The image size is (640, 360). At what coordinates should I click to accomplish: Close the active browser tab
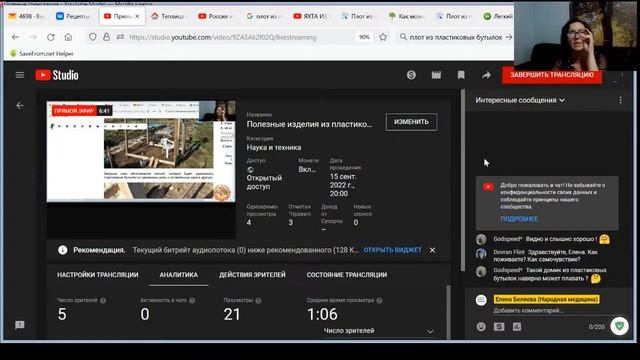click(137, 16)
